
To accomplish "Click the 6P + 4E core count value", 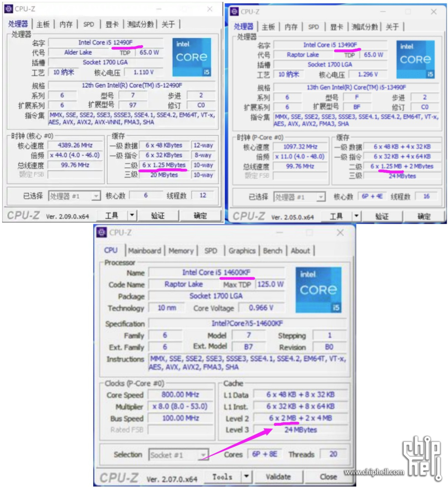I will coord(372,196).
